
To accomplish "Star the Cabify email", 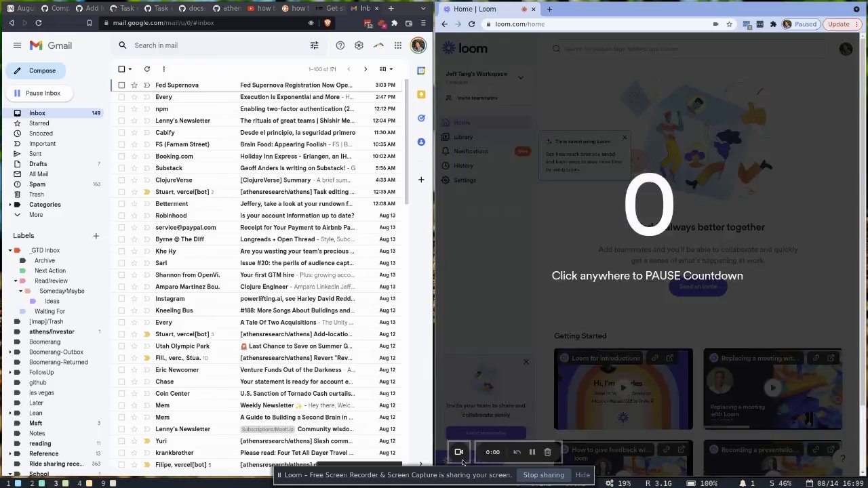I will coord(134,133).
